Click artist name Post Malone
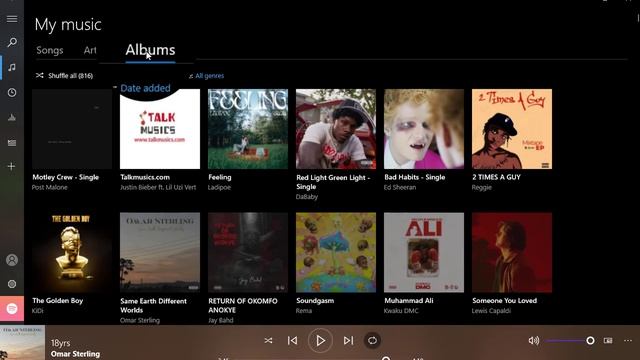This screenshot has width=640, height=360. click(49, 187)
